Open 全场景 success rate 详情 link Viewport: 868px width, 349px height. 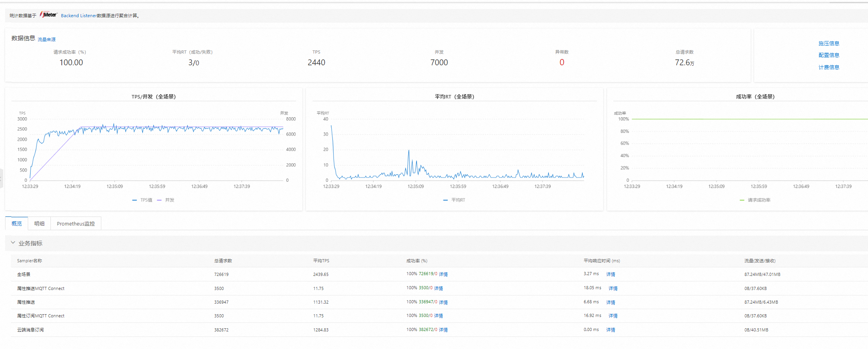[443, 274]
